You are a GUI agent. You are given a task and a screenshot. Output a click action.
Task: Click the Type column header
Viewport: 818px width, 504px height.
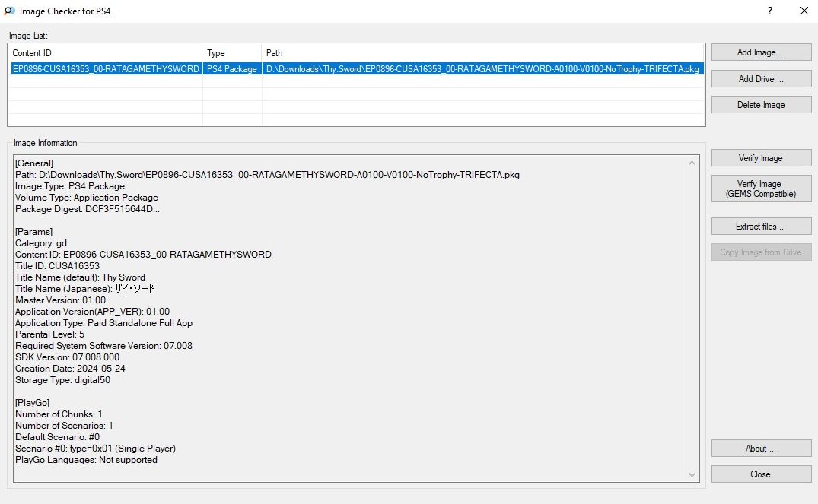click(232, 53)
